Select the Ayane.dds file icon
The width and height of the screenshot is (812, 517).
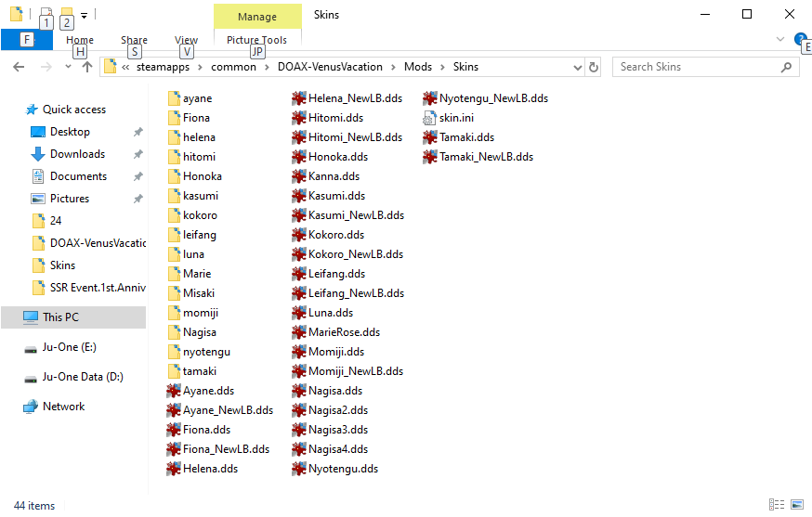(x=174, y=391)
